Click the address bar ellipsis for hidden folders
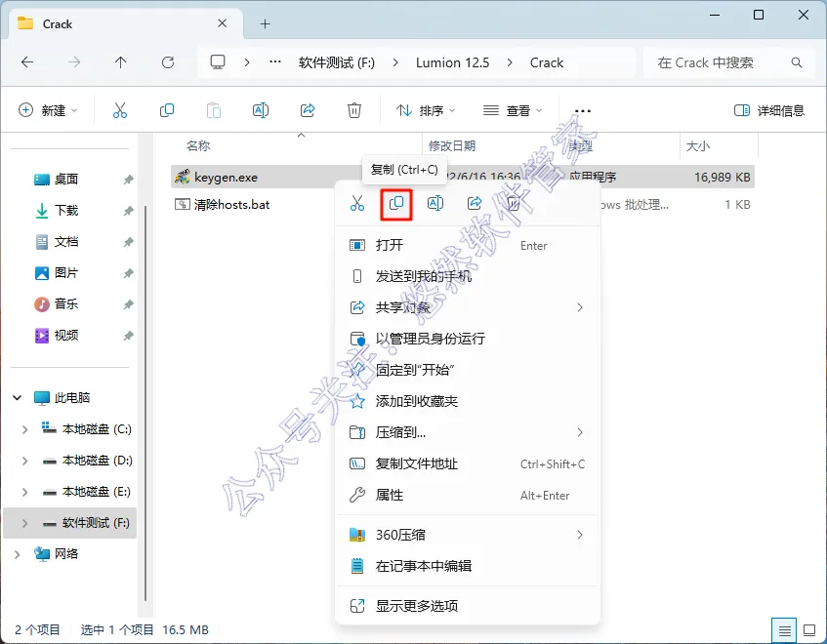This screenshot has height=644, width=827. coord(274,62)
